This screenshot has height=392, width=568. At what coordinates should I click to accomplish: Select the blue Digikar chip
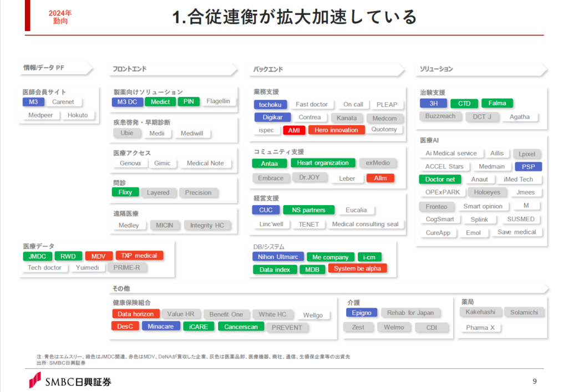272,118
